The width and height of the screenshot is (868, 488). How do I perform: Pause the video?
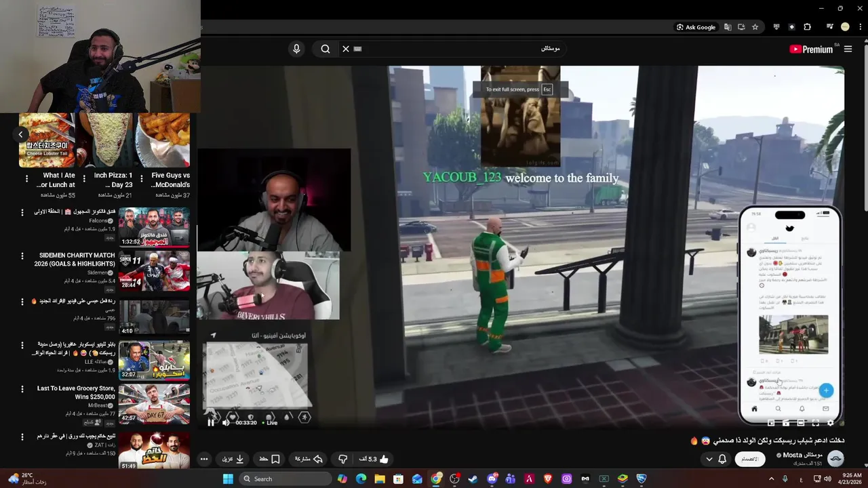point(211,422)
